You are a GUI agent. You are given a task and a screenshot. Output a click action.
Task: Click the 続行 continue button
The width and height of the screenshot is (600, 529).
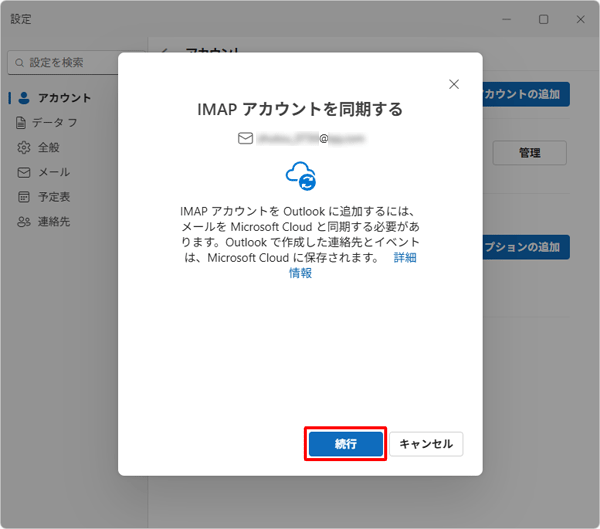click(346, 444)
